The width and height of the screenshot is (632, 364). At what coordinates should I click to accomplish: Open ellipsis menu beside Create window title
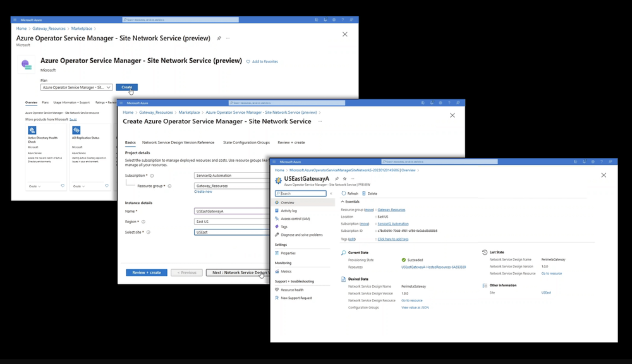click(x=320, y=121)
